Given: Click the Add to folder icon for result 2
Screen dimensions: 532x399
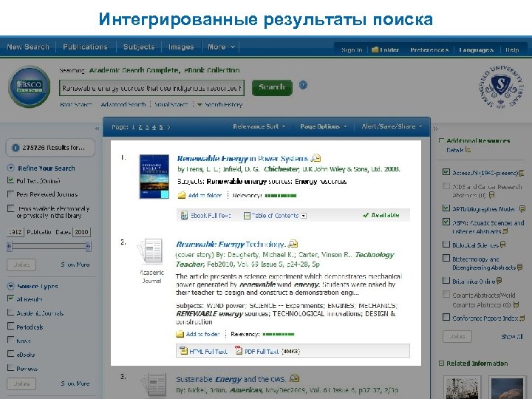Looking at the screenshot, I should (180, 334).
